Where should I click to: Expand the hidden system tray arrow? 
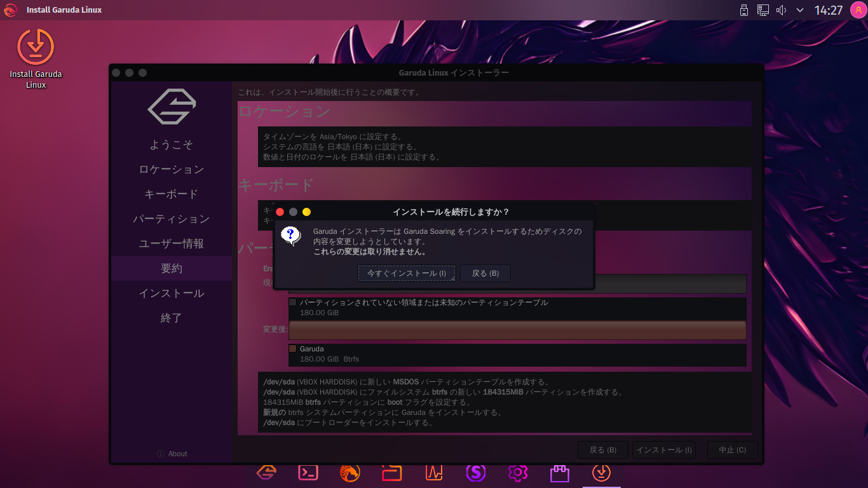point(800,10)
